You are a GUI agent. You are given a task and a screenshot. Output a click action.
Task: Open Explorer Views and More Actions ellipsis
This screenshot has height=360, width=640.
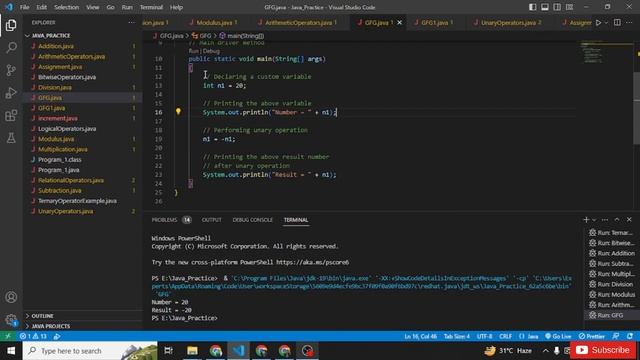(131, 22)
